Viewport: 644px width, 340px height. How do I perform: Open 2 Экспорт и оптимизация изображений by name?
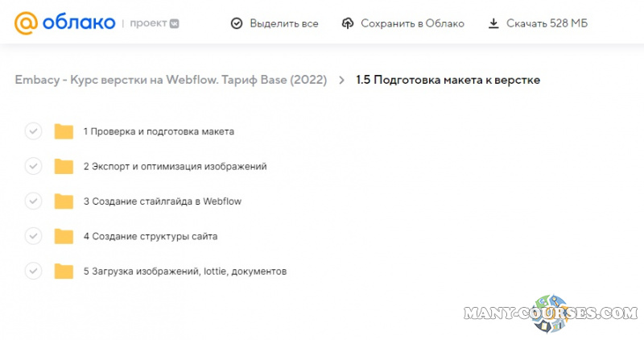[175, 167]
